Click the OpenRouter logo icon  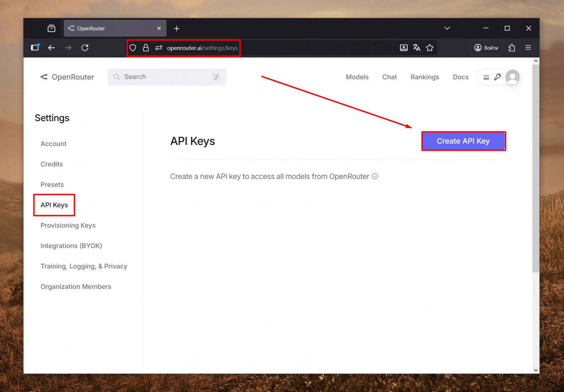tap(44, 77)
